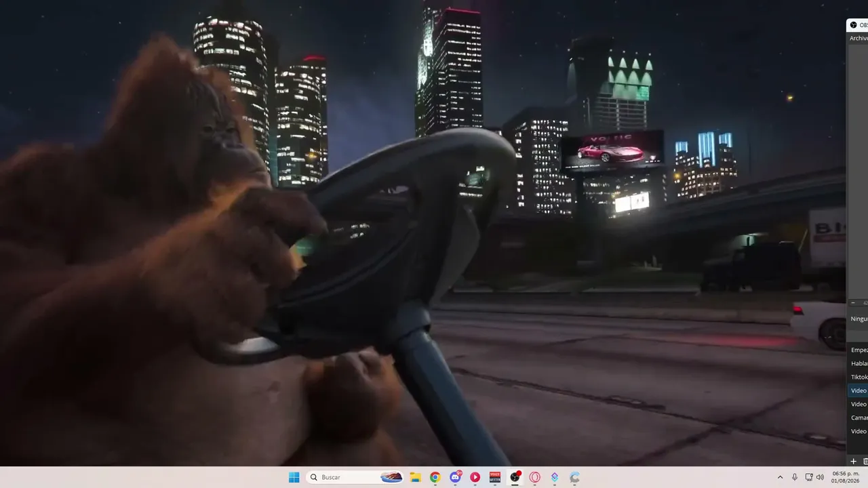Click the Buscar search box in taskbar
The height and width of the screenshot is (488, 868).
point(355,477)
